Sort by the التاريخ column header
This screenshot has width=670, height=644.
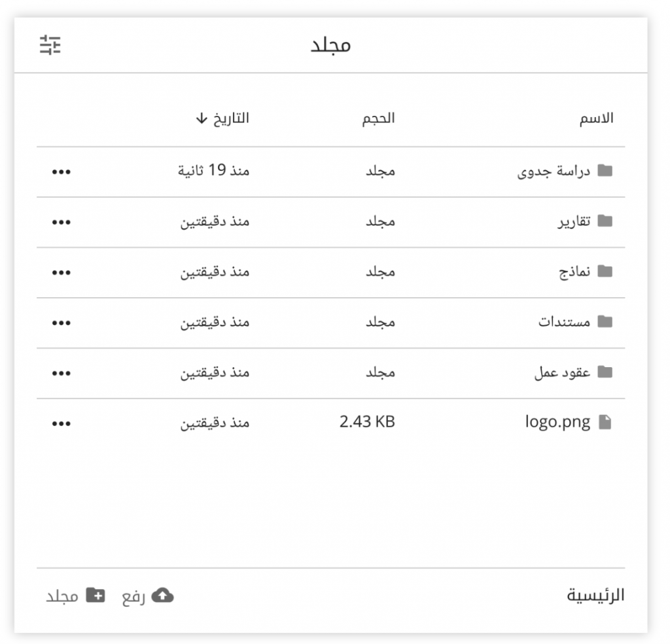(x=231, y=118)
